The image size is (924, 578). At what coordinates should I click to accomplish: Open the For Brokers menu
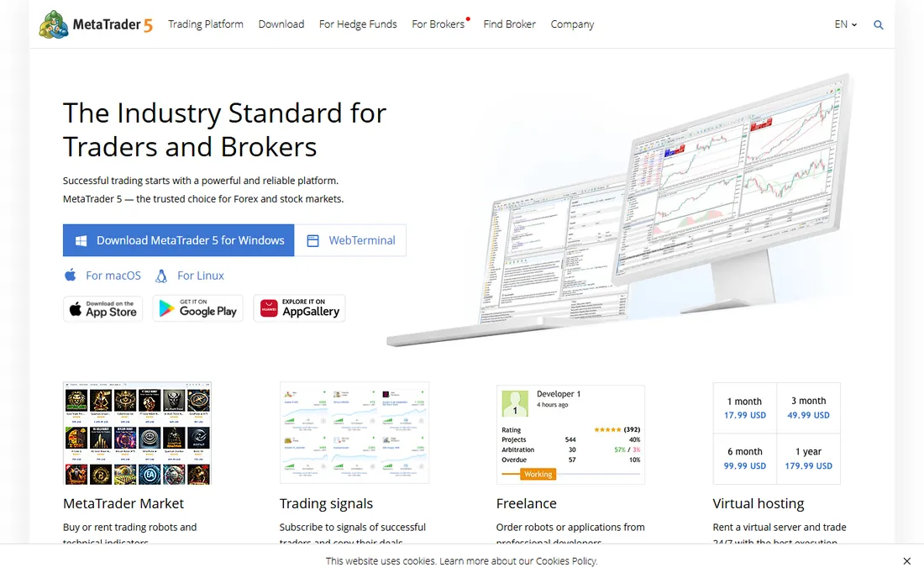tap(438, 24)
